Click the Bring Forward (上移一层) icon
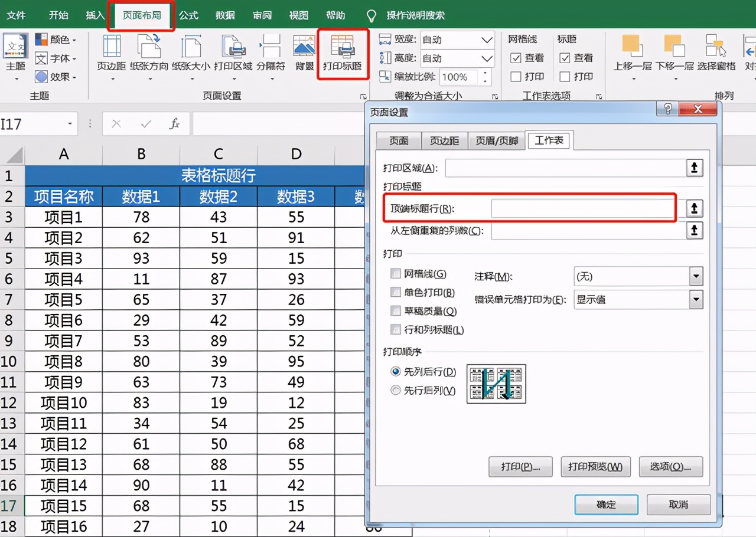Image resolution: width=756 pixels, height=537 pixels. point(632,46)
